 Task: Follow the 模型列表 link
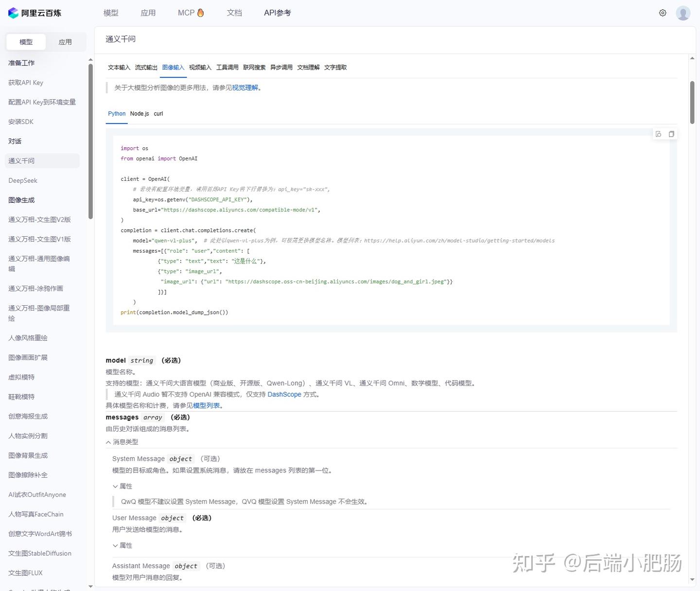click(206, 406)
